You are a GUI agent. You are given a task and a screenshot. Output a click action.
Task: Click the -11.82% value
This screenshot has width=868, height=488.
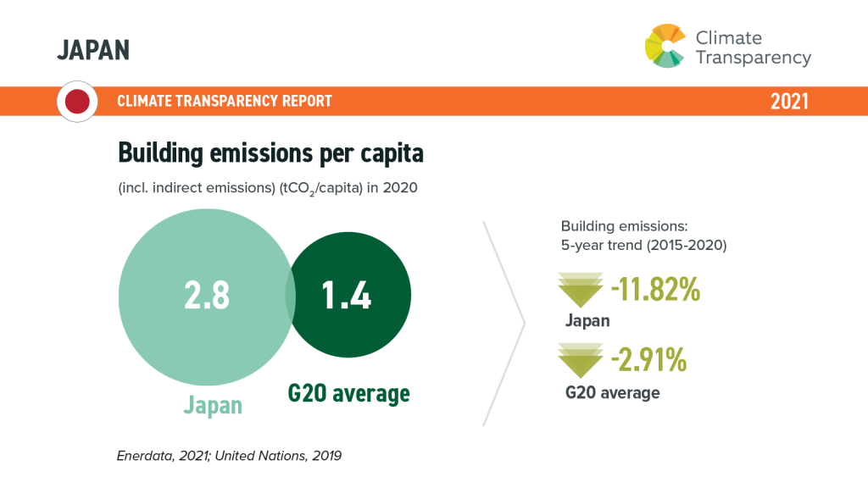(x=655, y=290)
